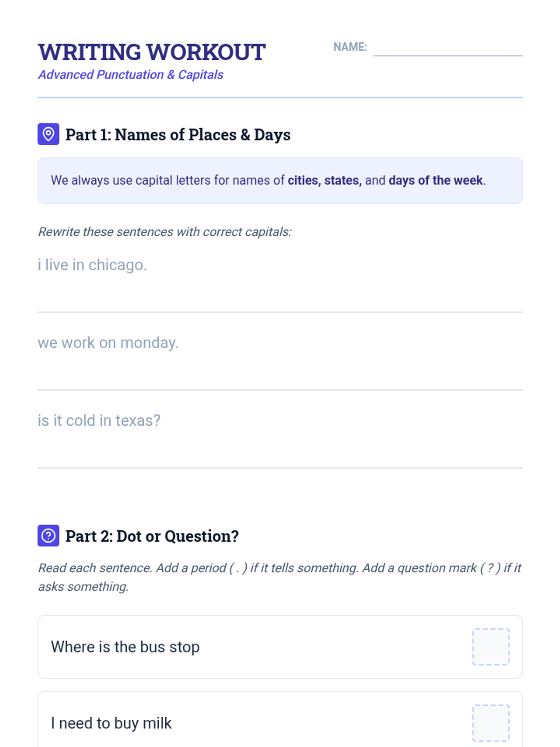The width and height of the screenshot is (560, 747).
Task: Click the 'Part 2: Dot or Question?' heading
Action: [152, 536]
